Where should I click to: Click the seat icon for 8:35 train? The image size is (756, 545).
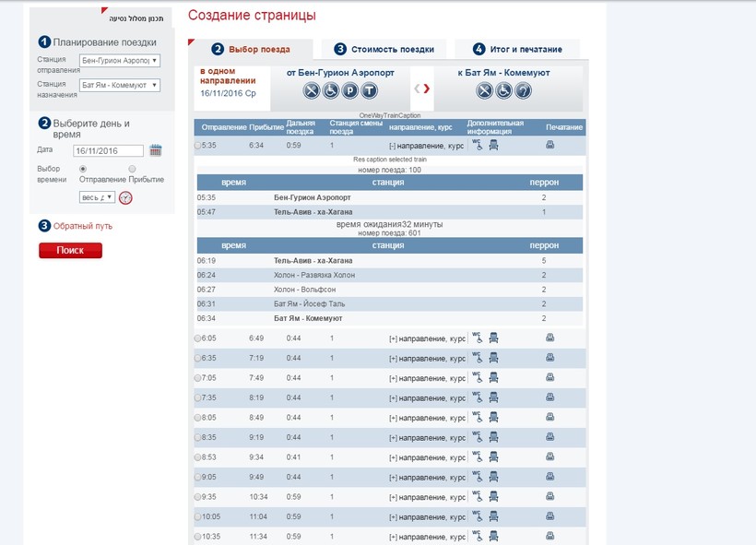point(493,438)
